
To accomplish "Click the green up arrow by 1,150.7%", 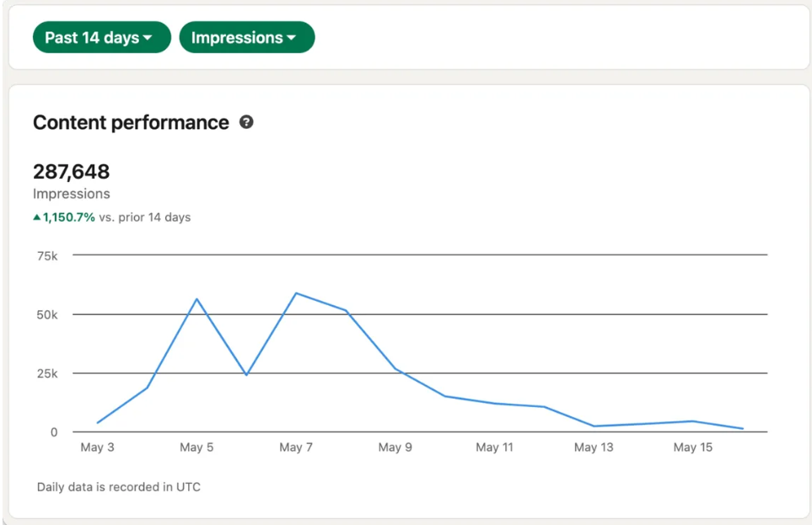I will coord(37,217).
